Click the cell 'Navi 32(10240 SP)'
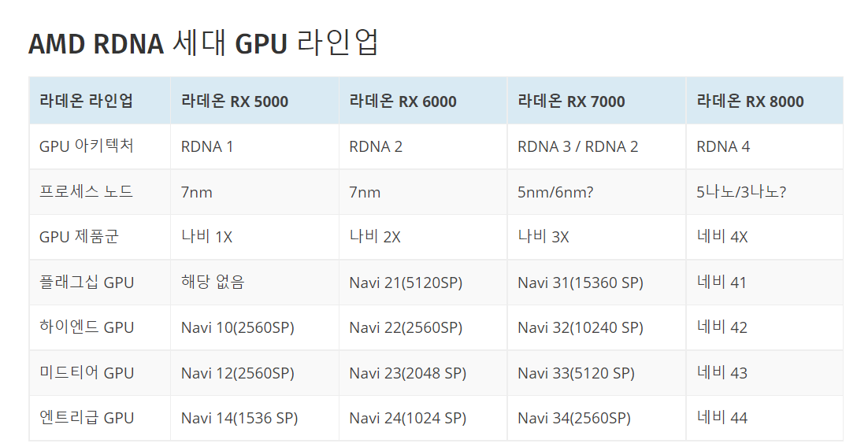The image size is (868, 447). (x=597, y=327)
